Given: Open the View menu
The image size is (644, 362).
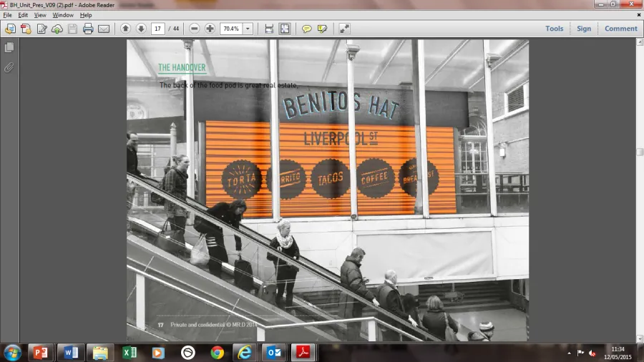Looking at the screenshot, I should (41, 15).
